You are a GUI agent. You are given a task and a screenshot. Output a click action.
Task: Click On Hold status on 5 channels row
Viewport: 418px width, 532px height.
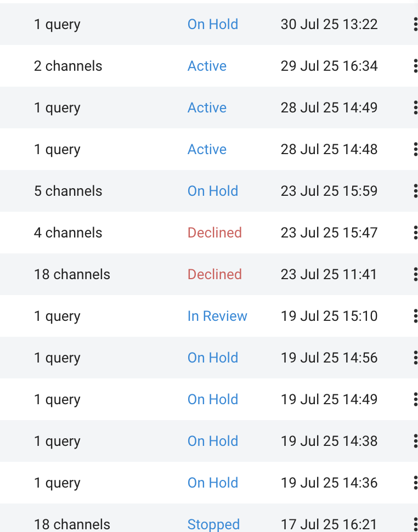(x=213, y=191)
